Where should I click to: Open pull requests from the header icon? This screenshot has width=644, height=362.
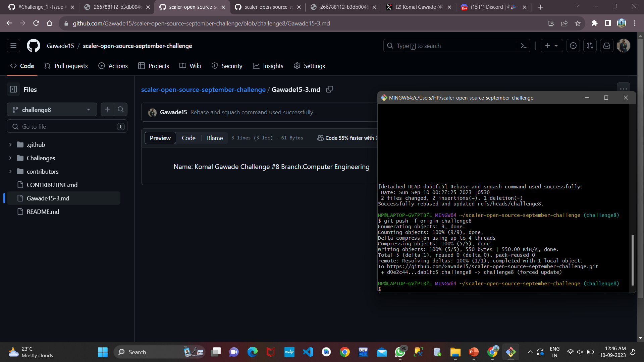coord(590,46)
